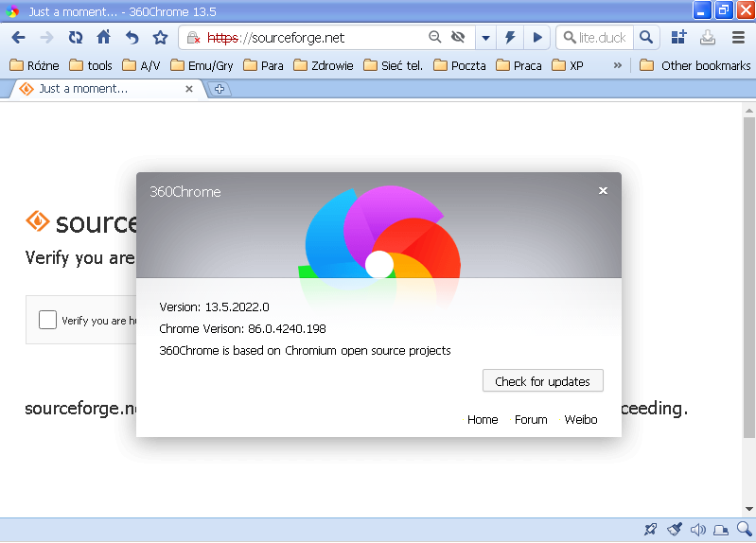Click the zoom magnifier in address bar

click(435, 37)
